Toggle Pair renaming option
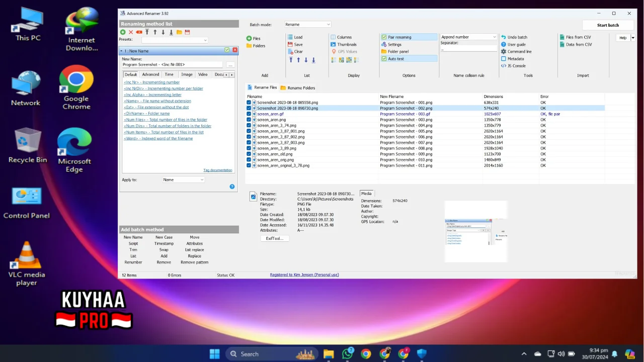The height and width of the screenshot is (362, 644). click(409, 37)
